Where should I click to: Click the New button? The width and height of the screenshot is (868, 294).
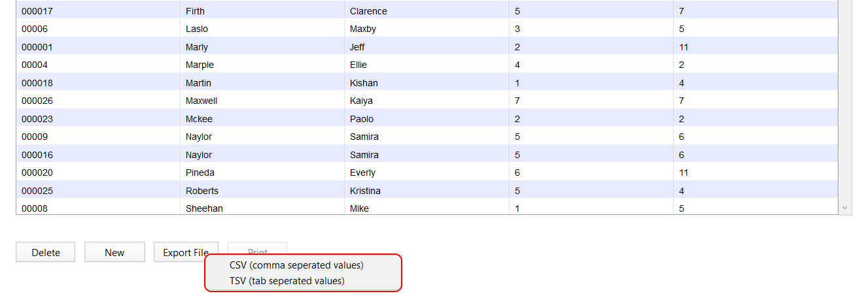(x=114, y=252)
